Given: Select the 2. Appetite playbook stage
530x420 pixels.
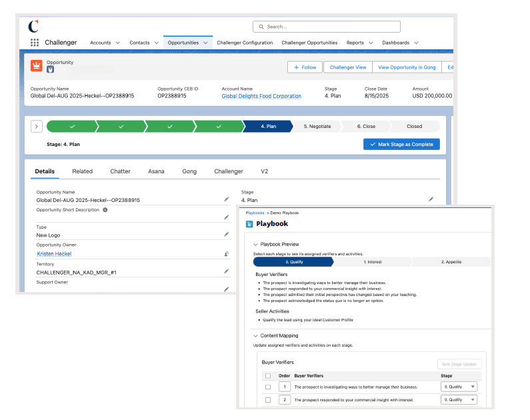Looking at the screenshot, I should pyautogui.click(x=451, y=262).
